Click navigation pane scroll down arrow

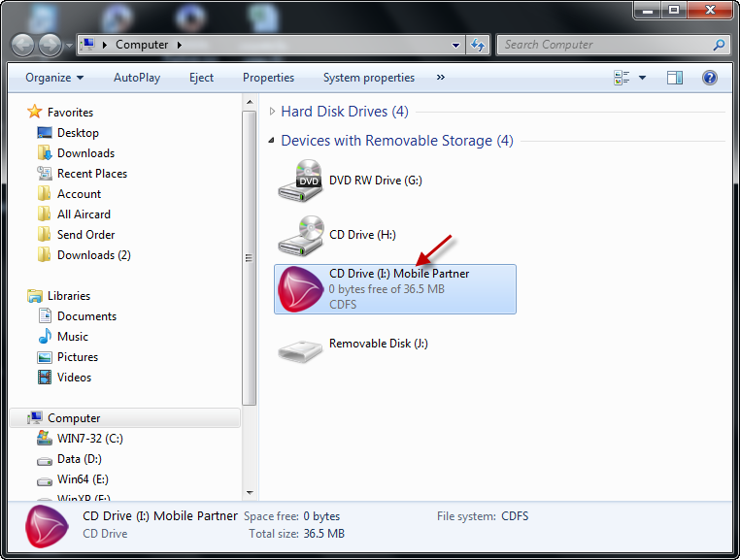tap(250, 493)
